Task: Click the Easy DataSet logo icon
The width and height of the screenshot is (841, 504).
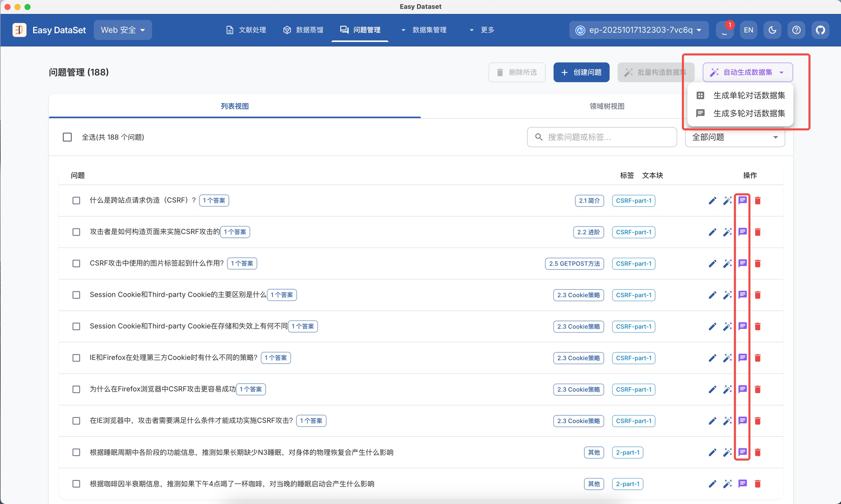Action: coord(19,30)
